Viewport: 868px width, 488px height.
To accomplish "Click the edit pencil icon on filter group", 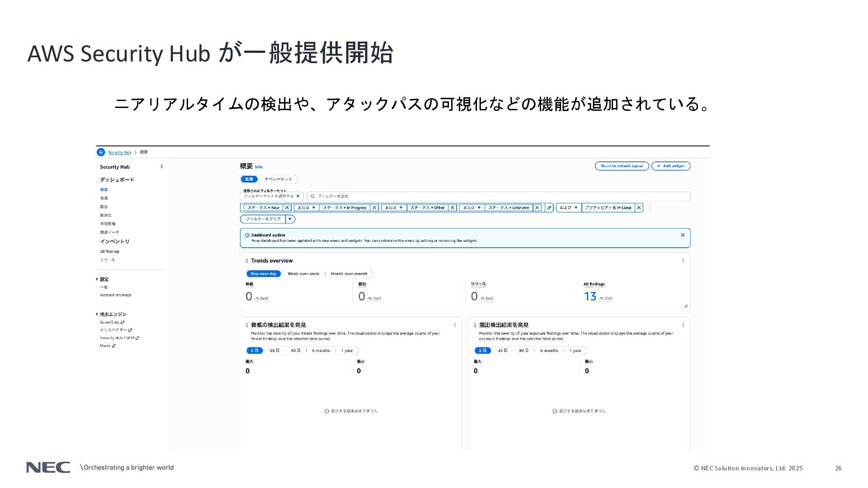I will click(549, 208).
